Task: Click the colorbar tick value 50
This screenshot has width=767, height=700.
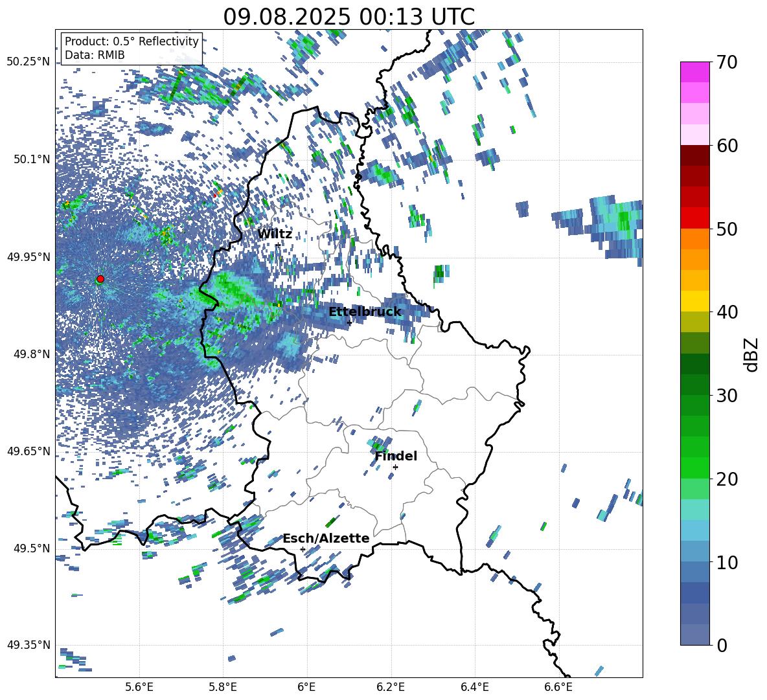Action: point(726,229)
